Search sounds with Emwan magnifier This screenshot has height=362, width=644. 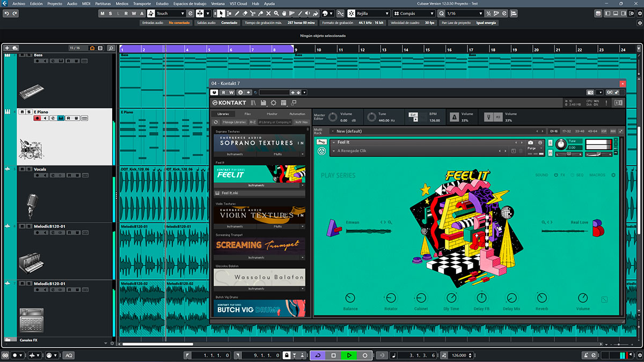click(x=390, y=222)
